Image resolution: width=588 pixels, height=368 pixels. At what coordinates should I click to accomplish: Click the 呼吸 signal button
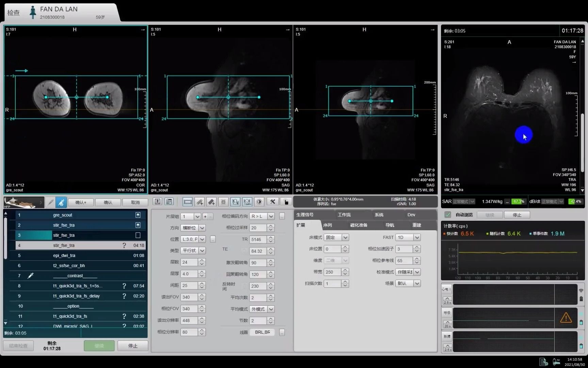point(447,313)
